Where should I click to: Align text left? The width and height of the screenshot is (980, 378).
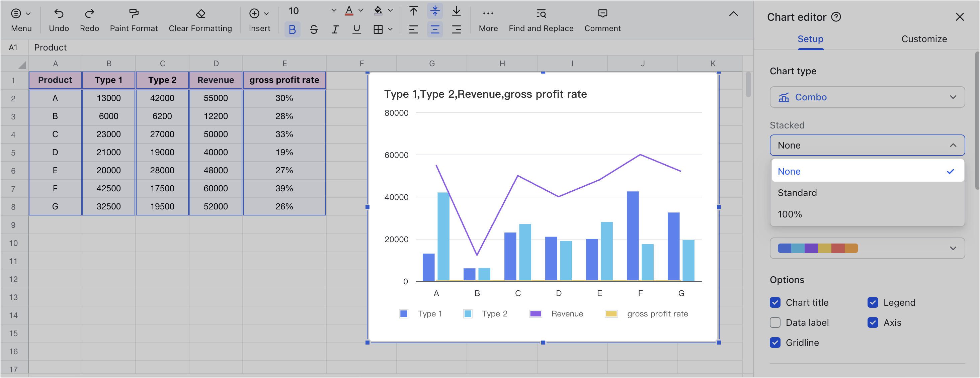pyautogui.click(x=414, y=29)
